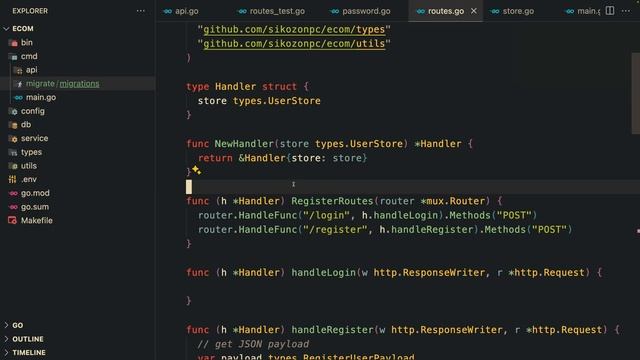The width and height of the screenshot is (640, 360).
Task: Select service folder in Explorer
Action: pyautogui.click(x=34, y=138)
